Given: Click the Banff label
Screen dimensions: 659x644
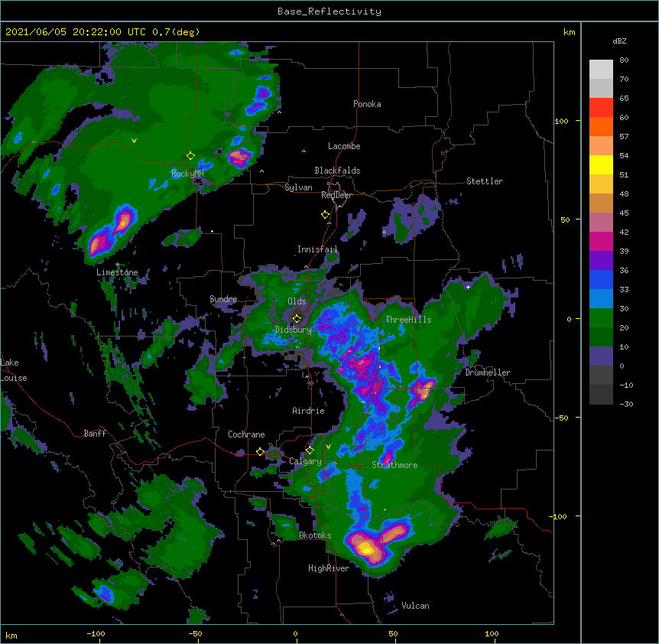Looking at the screenshot, I should pyautogui.click(x=95, y=434).
